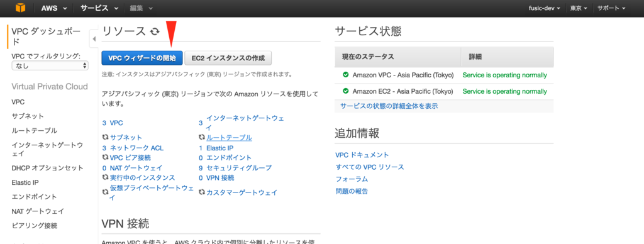Click green status icon for Amazon VPC
The image size is (644, 244).
(x=345, y=75)
